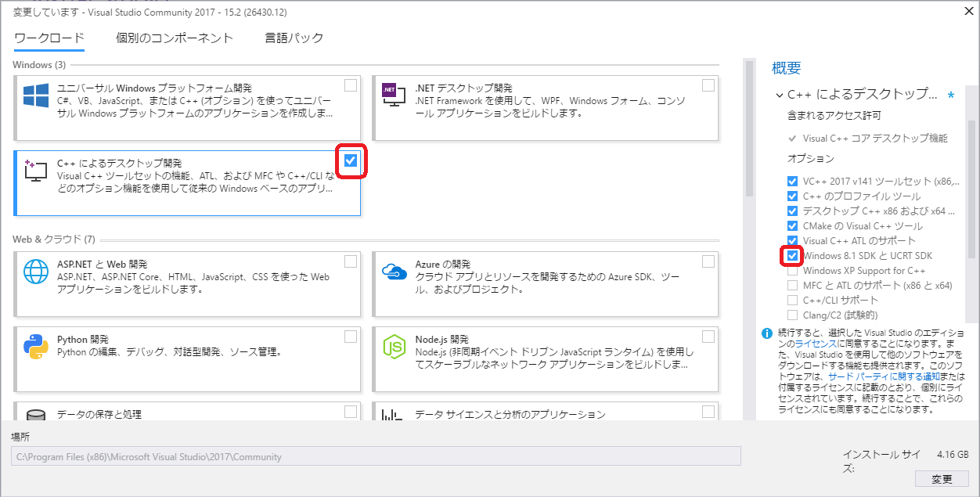The width and height of the screenshot is (980, 497).
Task: Check the C++/CLI サポート option
Action: tap(793, 301)
